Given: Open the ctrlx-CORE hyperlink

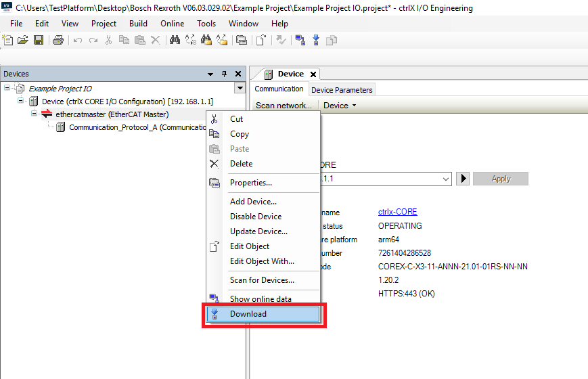Looking at the screenshot, I should pyautogui.click(x=397, y=213).
